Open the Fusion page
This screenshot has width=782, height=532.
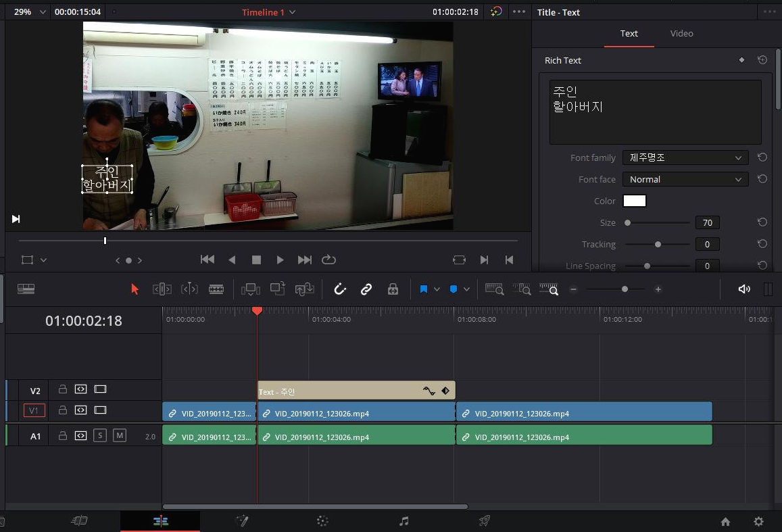pyautogui.click(x=242, y=521)
